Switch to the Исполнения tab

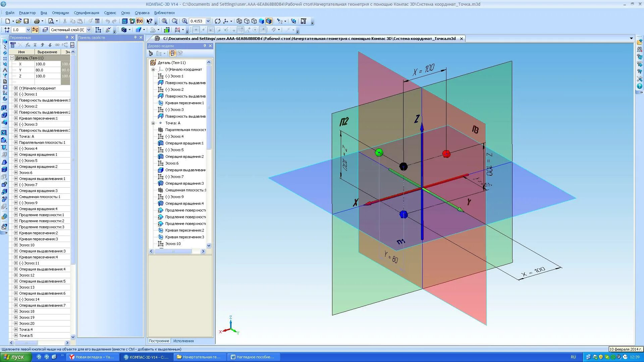(x=183, y=341)
